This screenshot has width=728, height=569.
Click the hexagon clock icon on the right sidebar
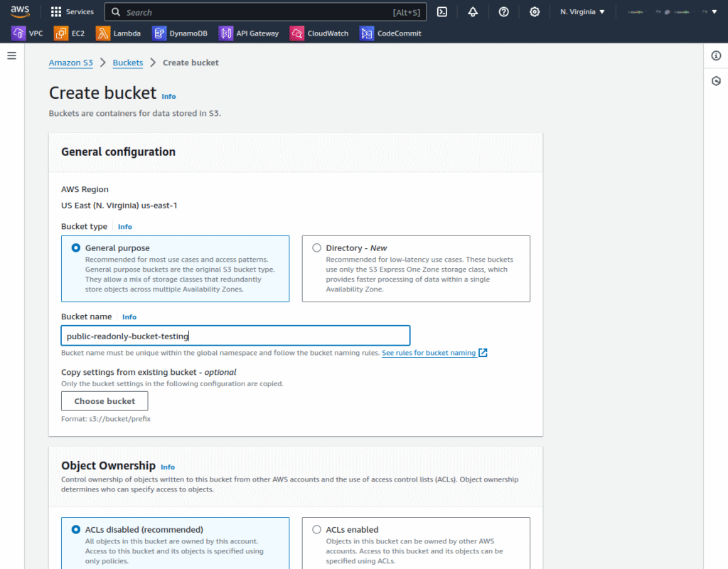(x=716, y=81)
